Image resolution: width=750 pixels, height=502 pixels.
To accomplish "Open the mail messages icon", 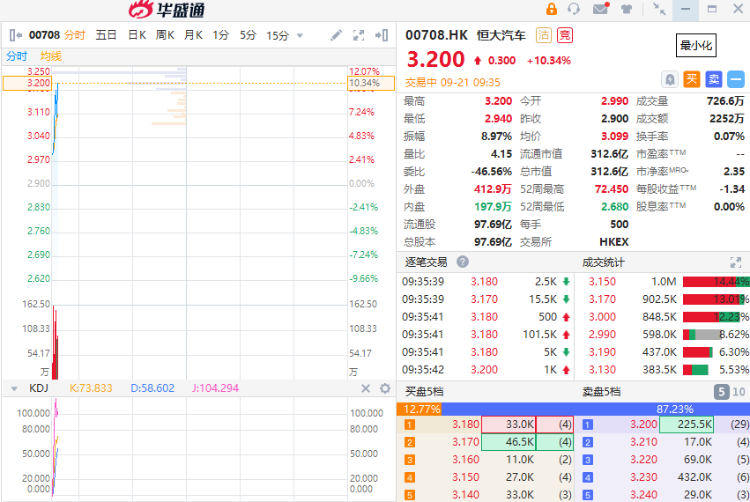I will tap(600, 9).
